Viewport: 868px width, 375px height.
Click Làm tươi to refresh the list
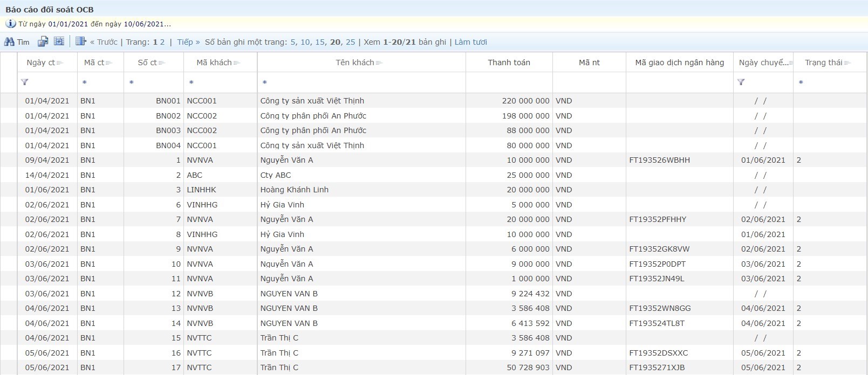[470, 42]
